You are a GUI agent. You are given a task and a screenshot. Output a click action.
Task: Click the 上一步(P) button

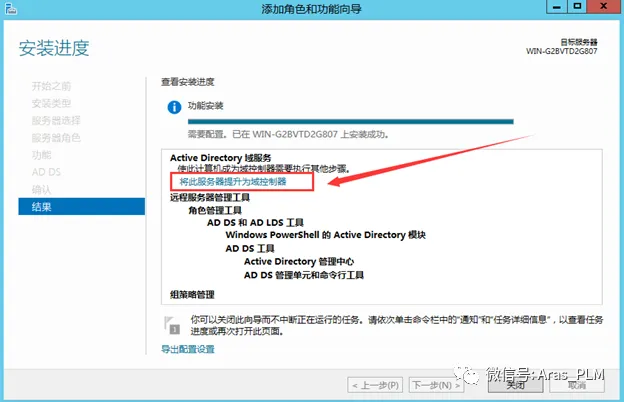point(375,385)
